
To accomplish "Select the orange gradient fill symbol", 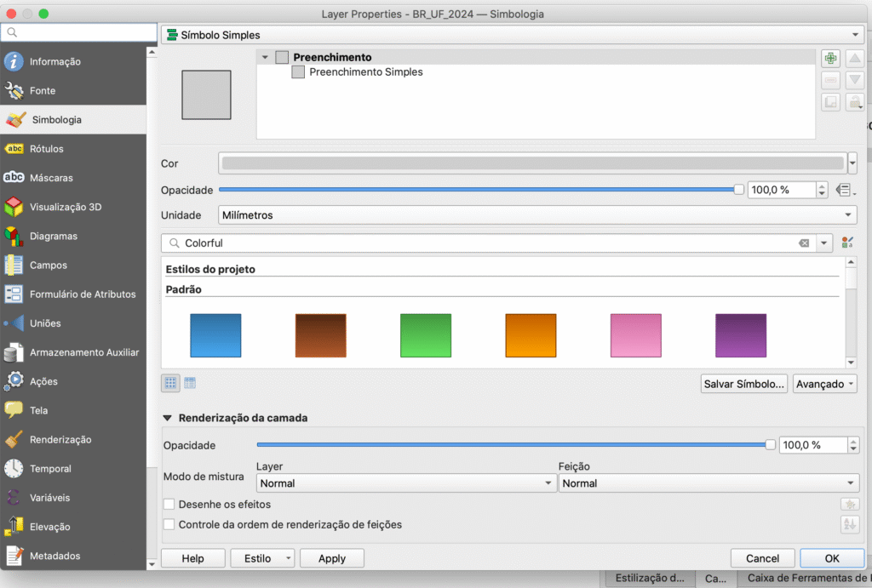I will 531,335.
